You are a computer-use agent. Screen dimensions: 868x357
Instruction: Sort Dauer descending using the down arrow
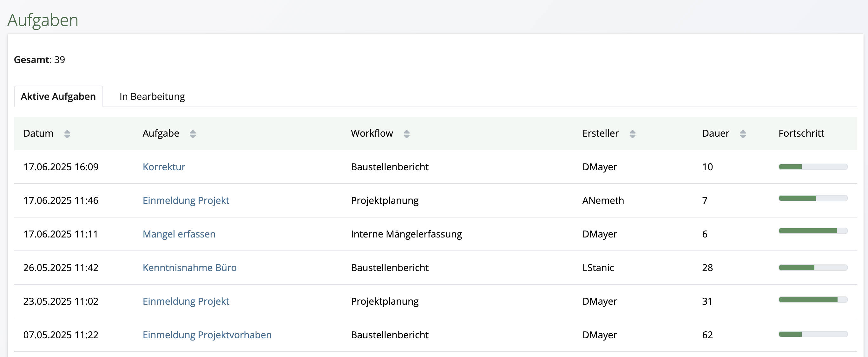743,136
